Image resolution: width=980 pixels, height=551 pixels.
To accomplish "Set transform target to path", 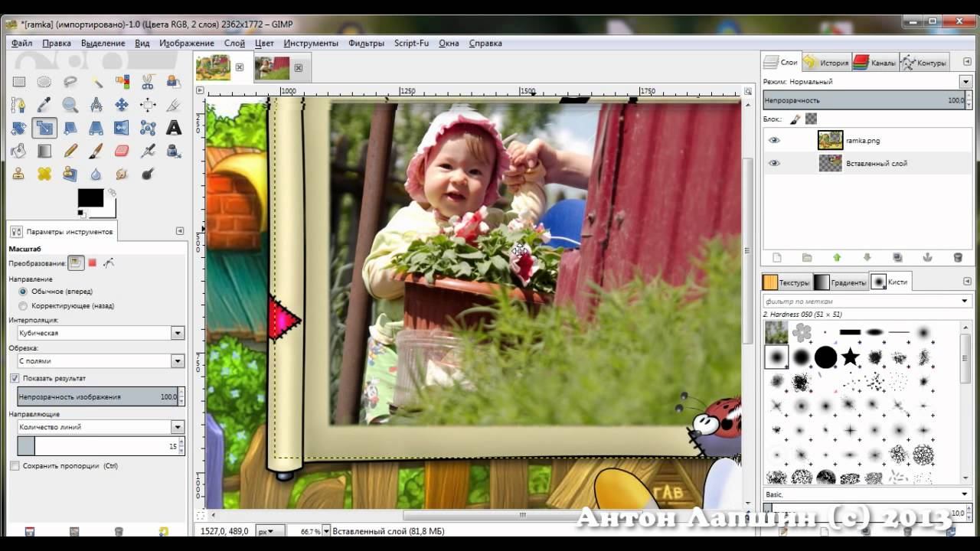I will (109, 262).
